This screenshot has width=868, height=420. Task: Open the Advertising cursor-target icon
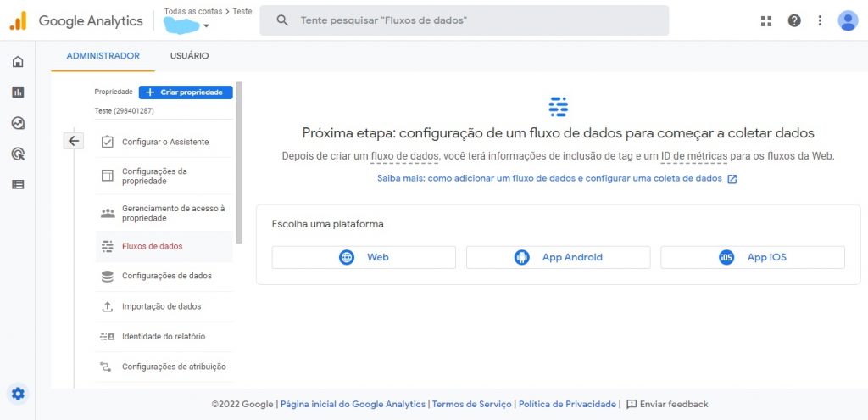coord(18,154)
